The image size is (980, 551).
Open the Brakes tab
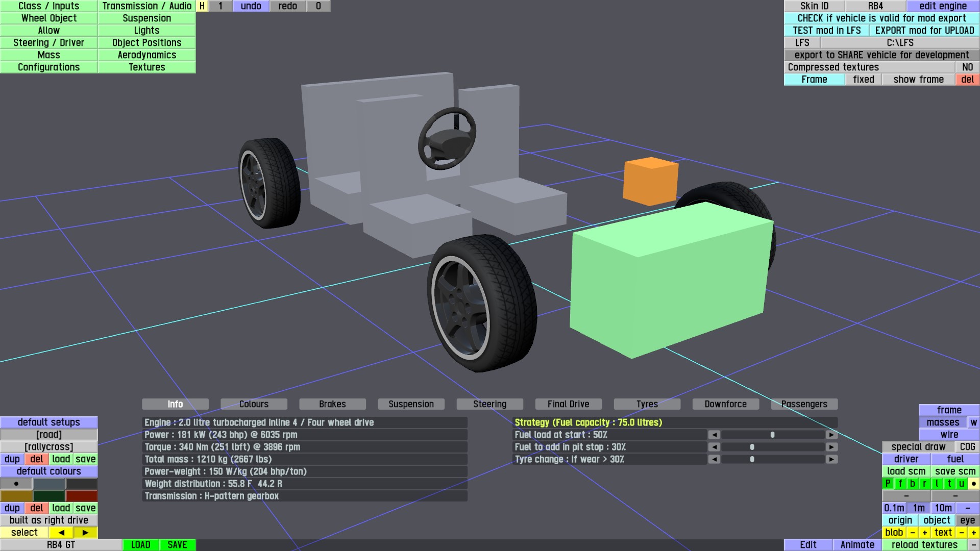332,404
